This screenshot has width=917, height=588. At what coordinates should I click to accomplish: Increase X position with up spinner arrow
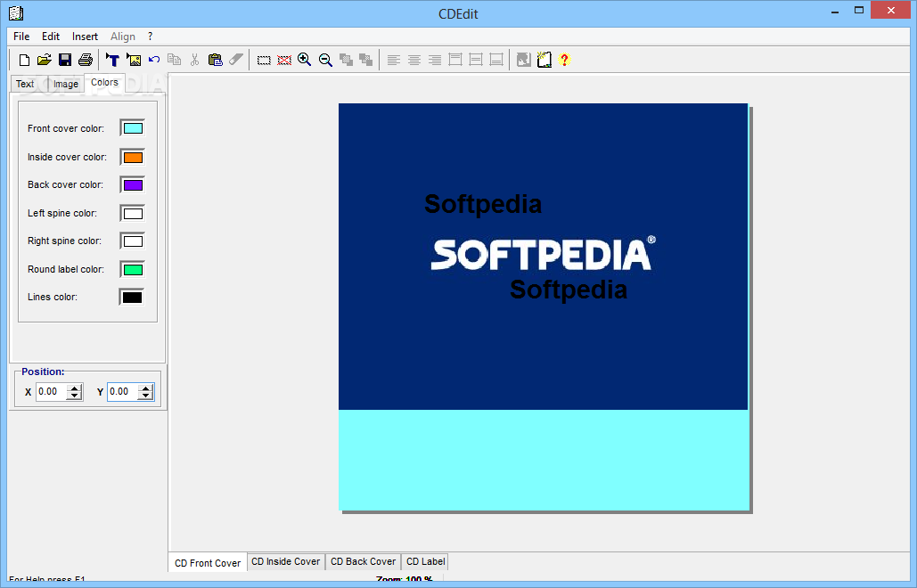(74, 388)
